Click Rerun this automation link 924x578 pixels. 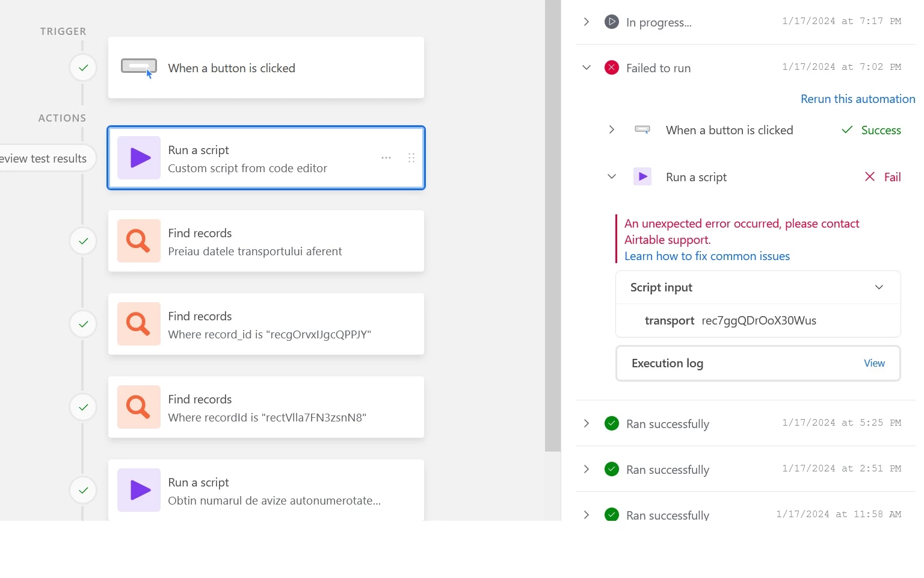857,99
